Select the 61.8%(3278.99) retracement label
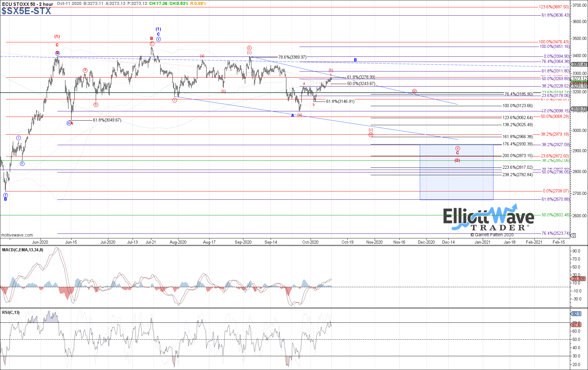This screenshot has height=370, width=588. click(x=361, y=77)
